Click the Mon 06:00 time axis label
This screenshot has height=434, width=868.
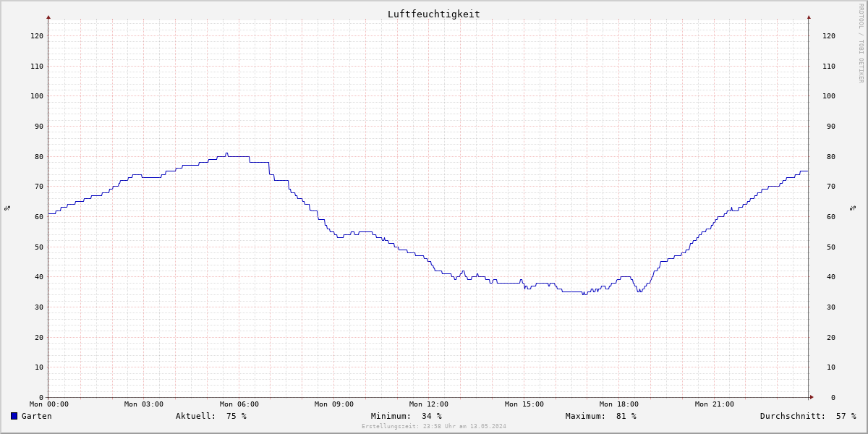click(x=239, y=404)
